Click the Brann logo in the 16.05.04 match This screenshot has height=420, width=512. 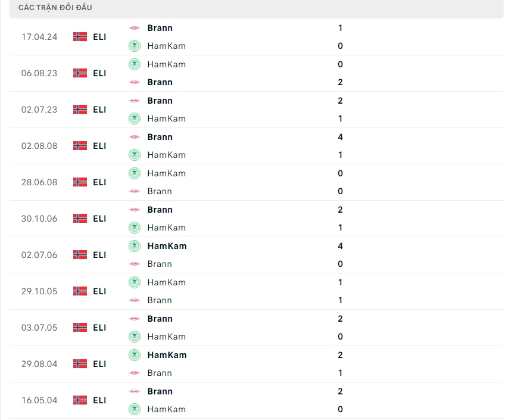point(135,391)
